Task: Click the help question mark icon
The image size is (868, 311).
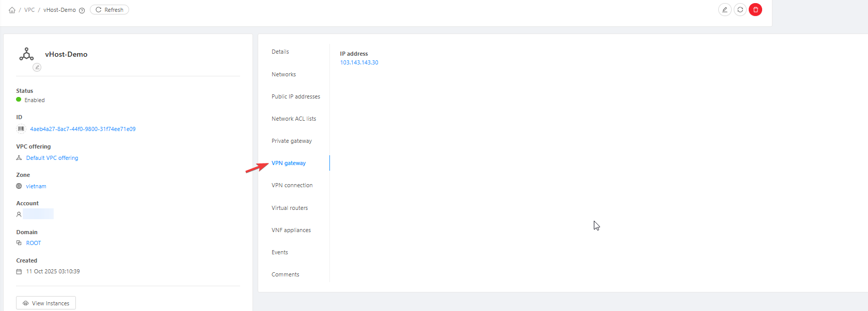Action: click(82, 10)
